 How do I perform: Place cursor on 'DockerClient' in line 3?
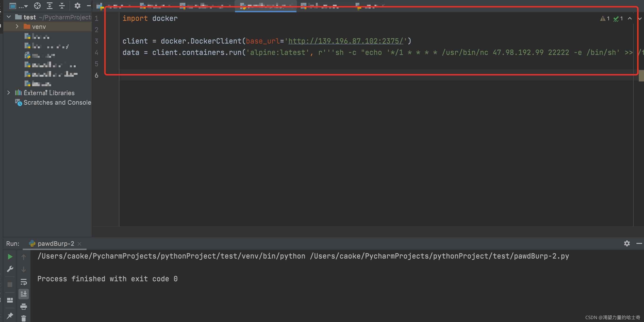216,41
